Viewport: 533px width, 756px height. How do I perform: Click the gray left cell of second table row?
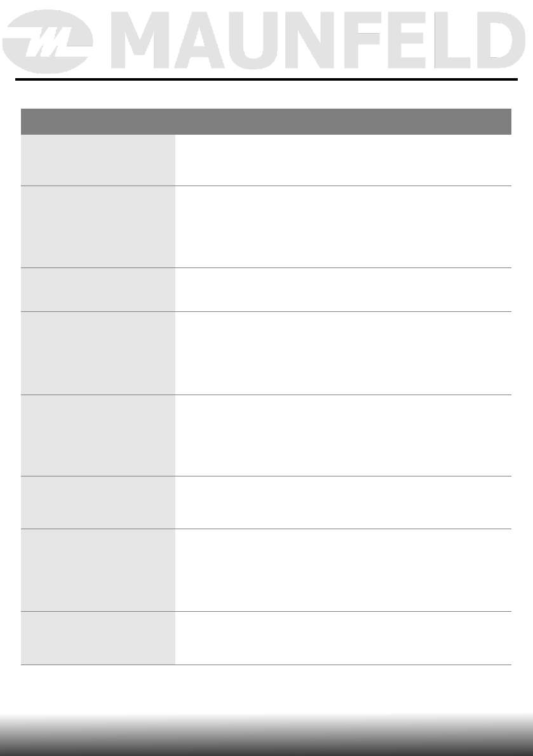[x=98, y=227]
